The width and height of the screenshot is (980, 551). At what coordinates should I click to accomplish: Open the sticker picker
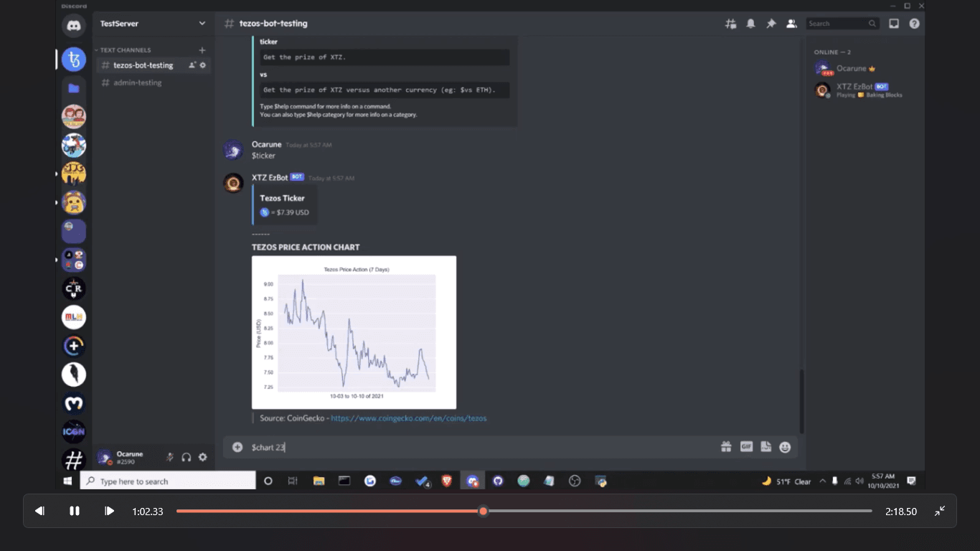[x=765, y=447]
